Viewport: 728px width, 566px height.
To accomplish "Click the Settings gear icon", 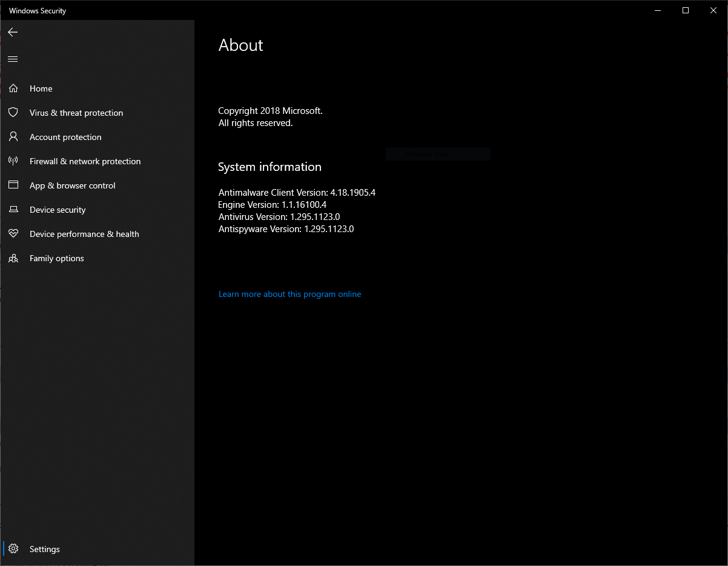I will (13, 549).
